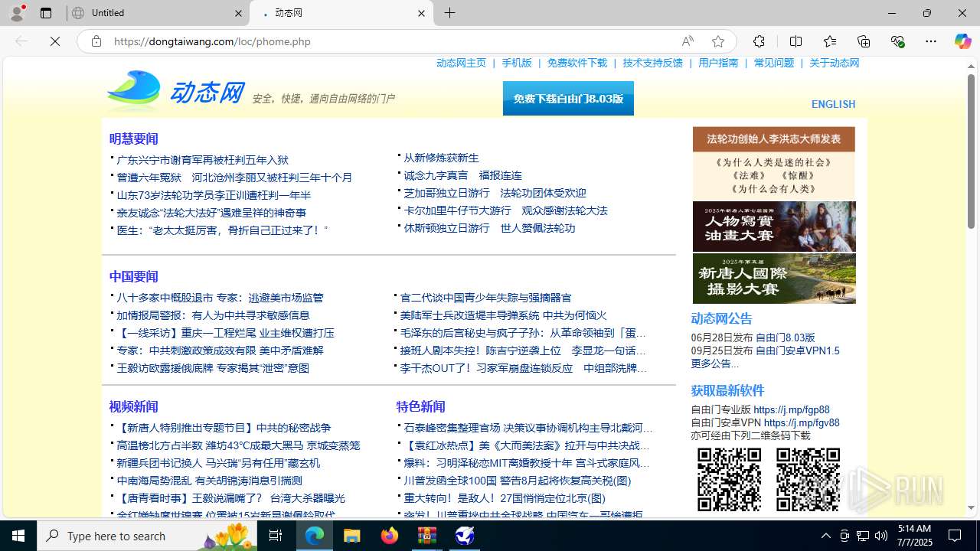
Task: Open 关于动态网 link
Action: coord(835,63)
